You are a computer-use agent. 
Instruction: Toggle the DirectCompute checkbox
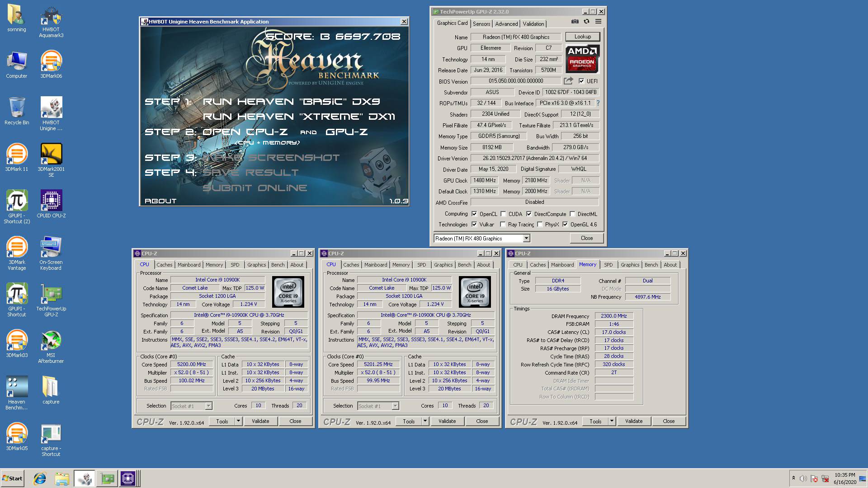tap(529, 214)
